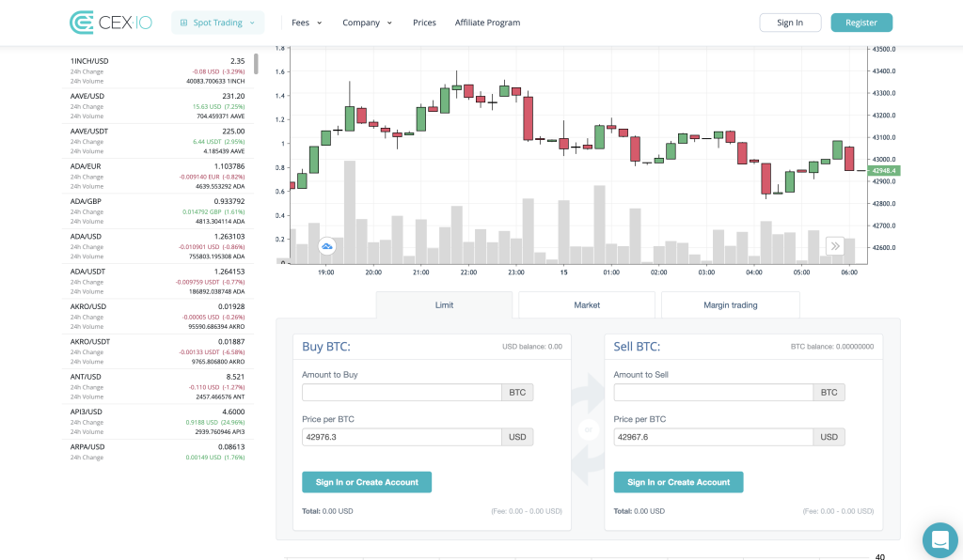The height and width of the screenshot is (560, 963).
Task: Select the AAVE/USDT trading pair
Action: click(157, 140)
